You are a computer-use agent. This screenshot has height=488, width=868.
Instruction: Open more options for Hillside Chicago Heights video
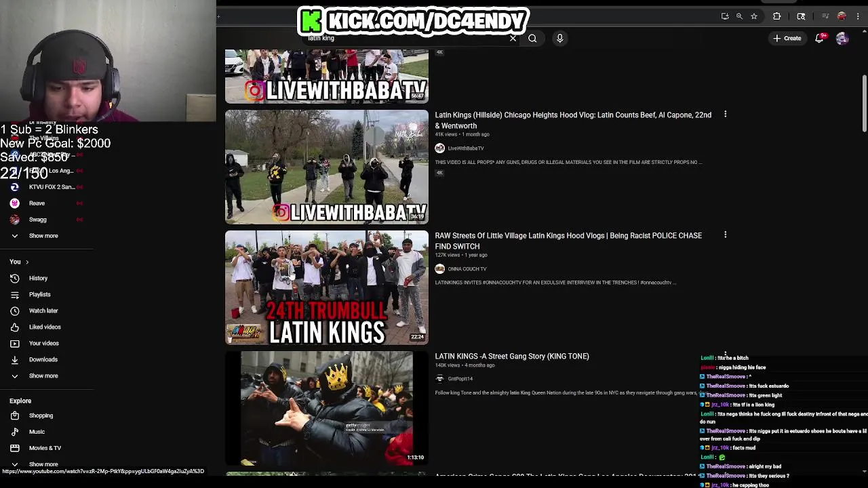click(726, 115)
